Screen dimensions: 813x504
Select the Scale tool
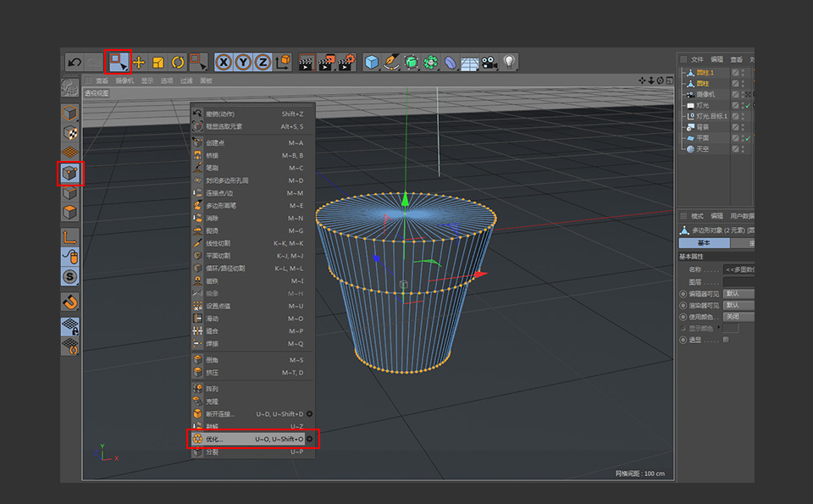click(160, 61)
